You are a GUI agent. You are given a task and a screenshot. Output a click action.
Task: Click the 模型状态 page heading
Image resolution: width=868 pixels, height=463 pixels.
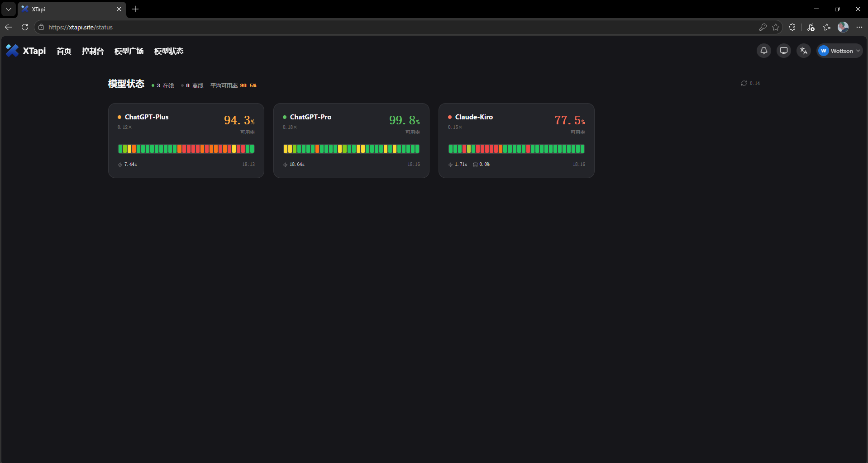[126, 84]
